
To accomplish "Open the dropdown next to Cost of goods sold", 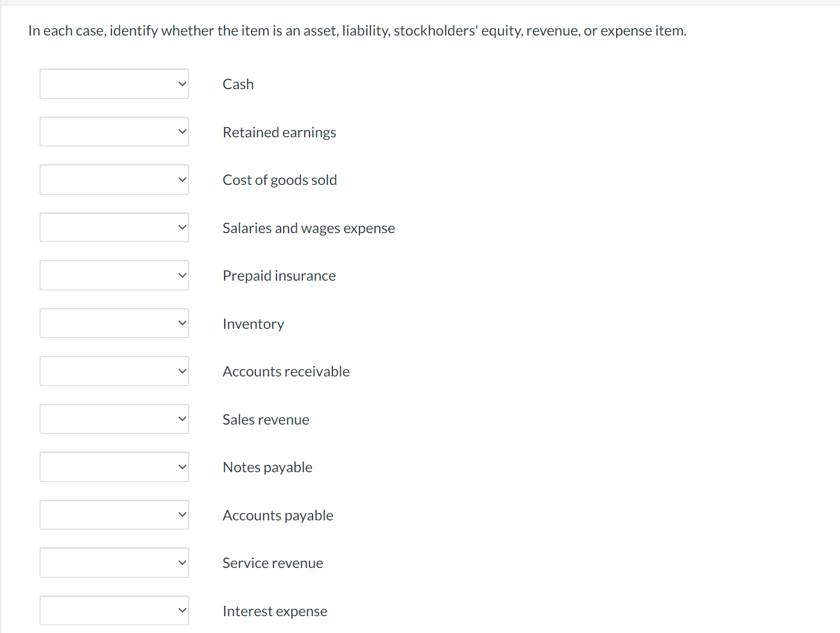I will pyautogui.click(x=114, y=179).
